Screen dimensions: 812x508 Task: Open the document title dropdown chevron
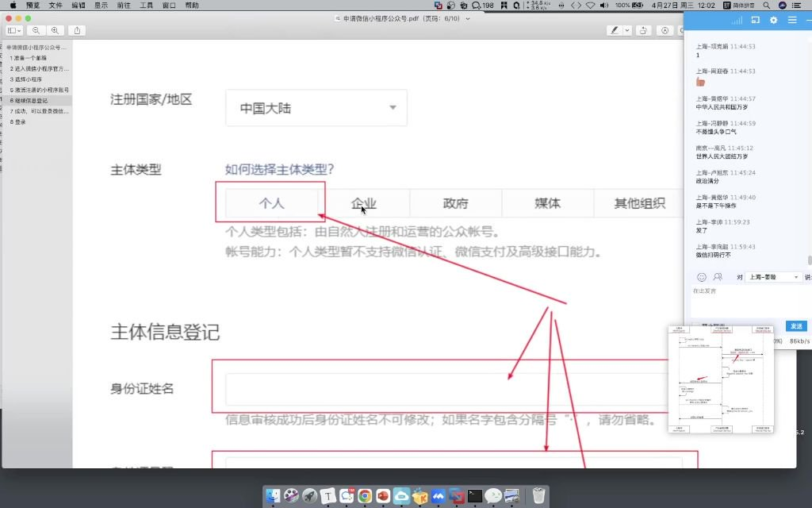[x=468, y=19]
